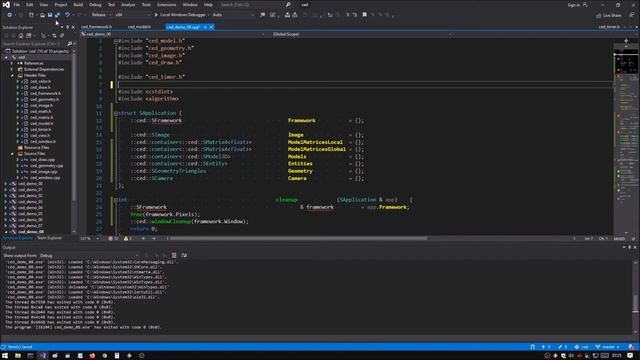The image size is (640, 360).
Task: Click the Save All toolbar icon
Action: (x=58, y=15)
